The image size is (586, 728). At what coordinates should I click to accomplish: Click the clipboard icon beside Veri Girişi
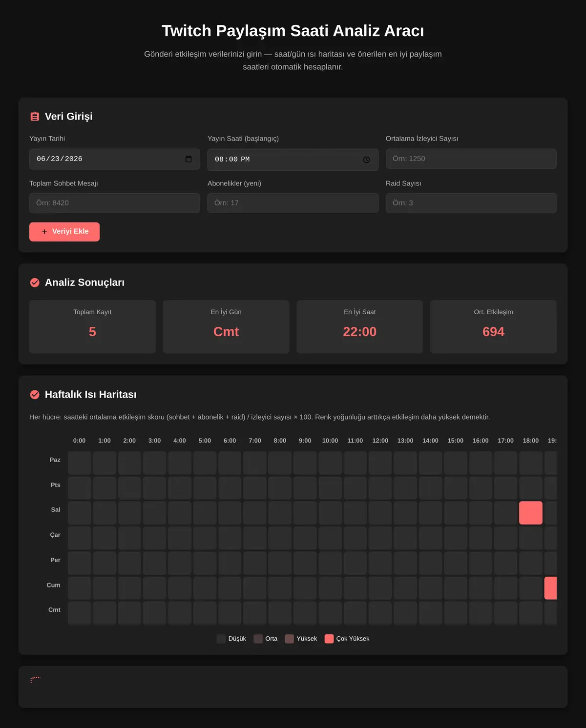(x=35, y=117)
